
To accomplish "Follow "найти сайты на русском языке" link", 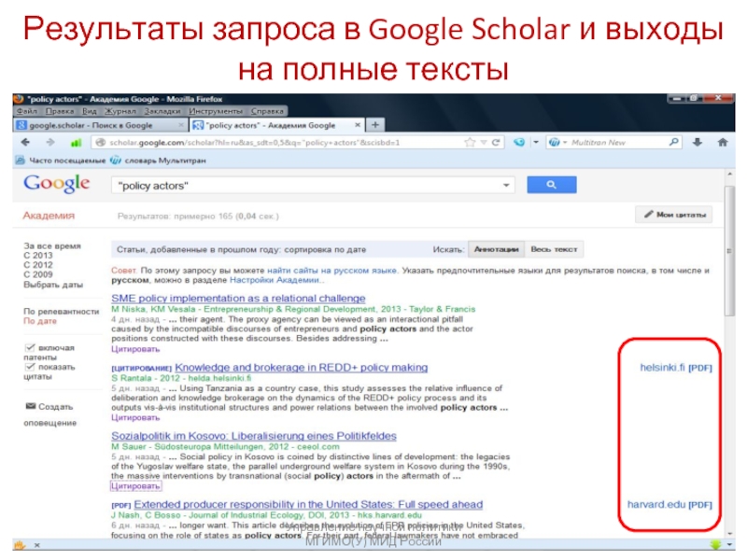I will tap(331, 270).
